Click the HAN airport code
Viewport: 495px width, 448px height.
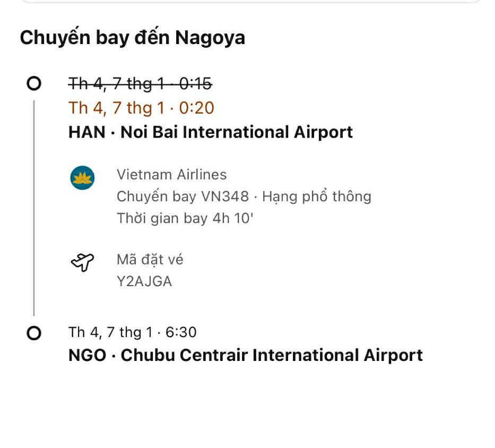86,132
